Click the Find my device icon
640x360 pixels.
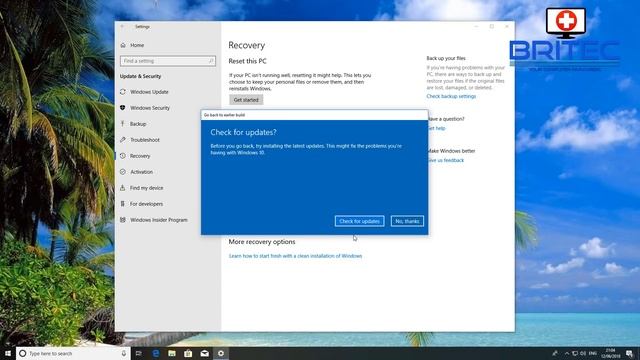122,188
